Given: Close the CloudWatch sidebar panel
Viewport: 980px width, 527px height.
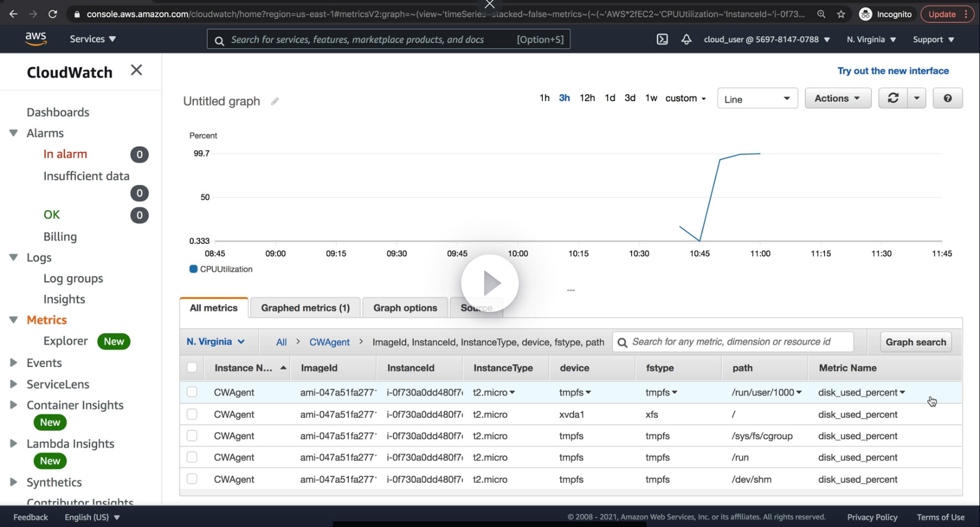Looking at the screenshot, I should tap(136, 70).
